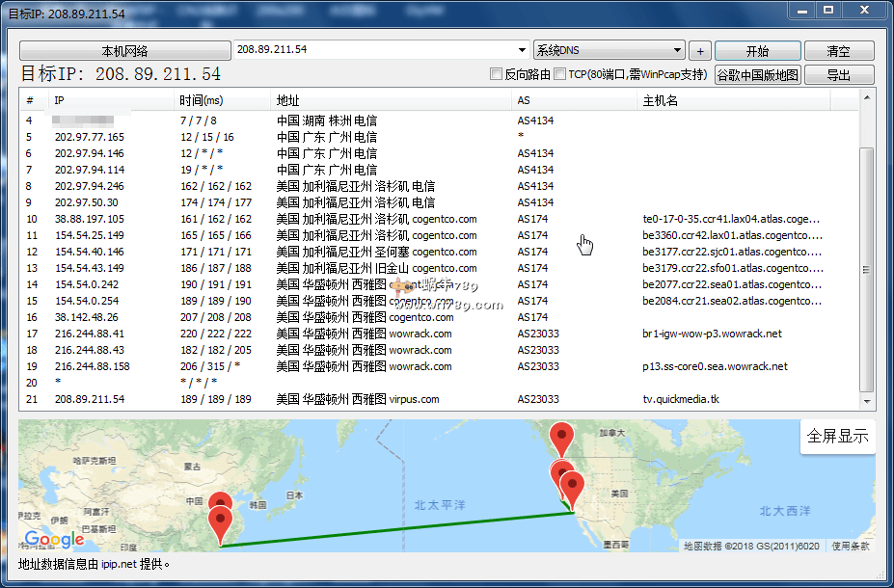The image size is (894, 588).
Task: Click the red map marker at the green line's western end
Action: pos(222,522)
